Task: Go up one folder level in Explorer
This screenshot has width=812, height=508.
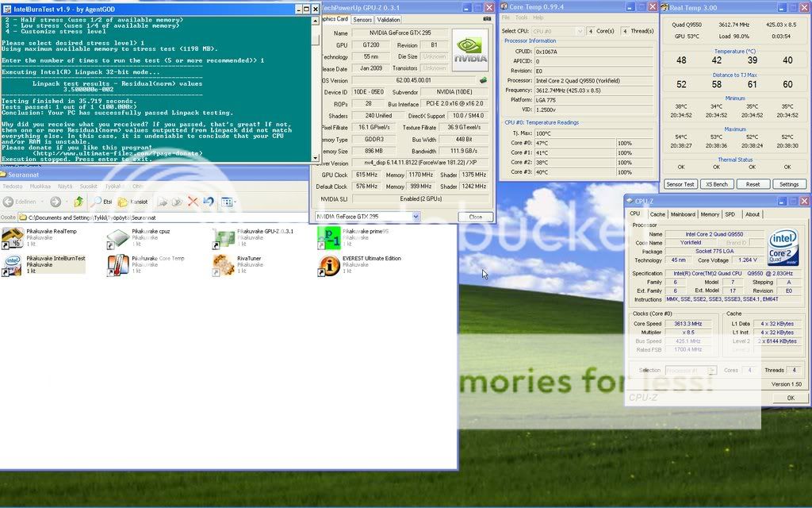Action: [79, 202]
